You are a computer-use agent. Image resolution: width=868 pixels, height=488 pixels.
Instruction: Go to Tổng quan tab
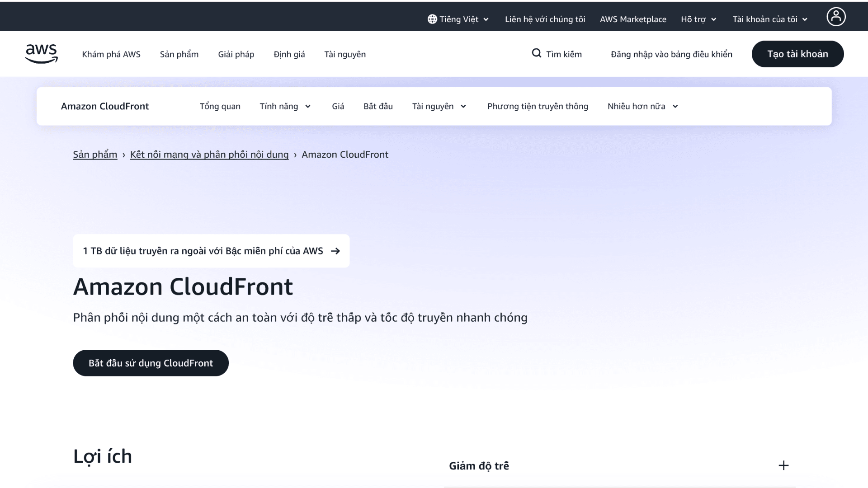(x=220, y=106)
